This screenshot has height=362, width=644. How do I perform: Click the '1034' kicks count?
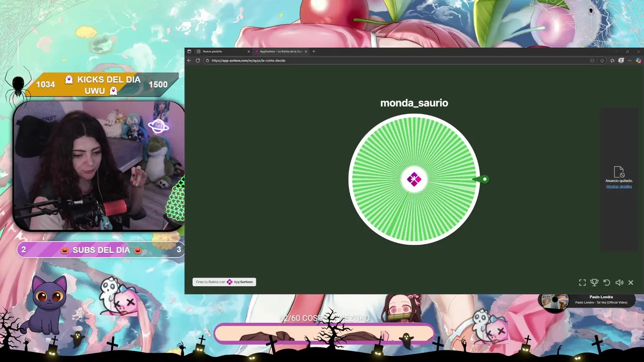[45, 84]
